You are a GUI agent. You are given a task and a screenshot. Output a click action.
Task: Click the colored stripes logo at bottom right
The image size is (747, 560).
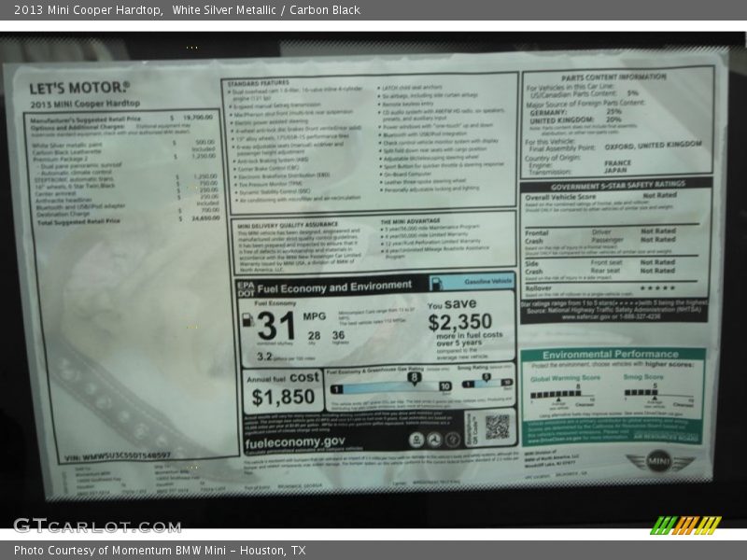686,525
